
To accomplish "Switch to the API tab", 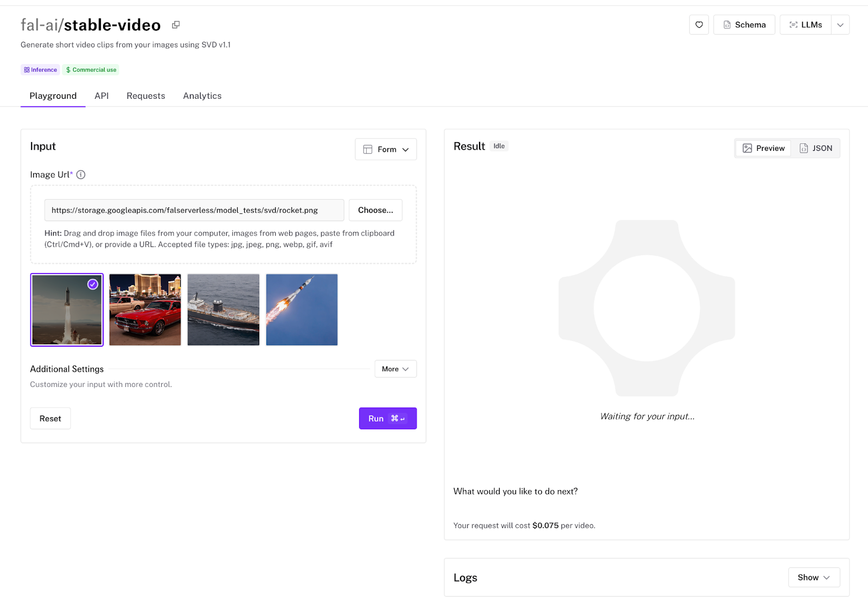I will point(101,96).
